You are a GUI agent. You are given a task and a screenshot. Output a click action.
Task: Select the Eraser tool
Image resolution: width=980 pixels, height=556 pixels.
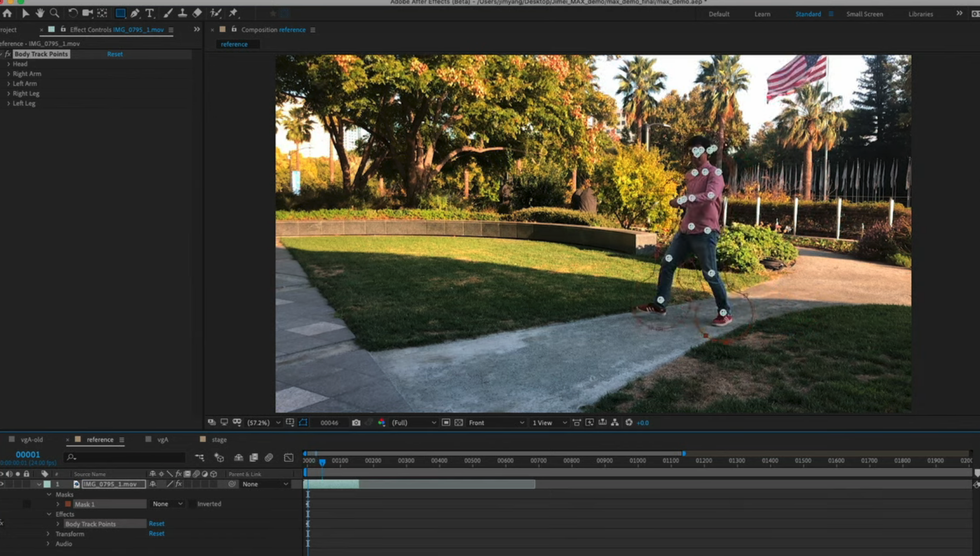(x=198, y=13)
